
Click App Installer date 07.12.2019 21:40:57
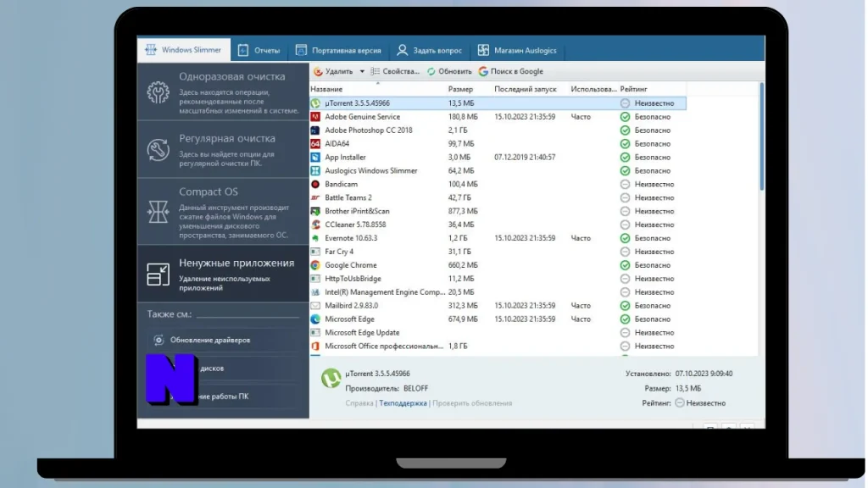pos(525,157)
